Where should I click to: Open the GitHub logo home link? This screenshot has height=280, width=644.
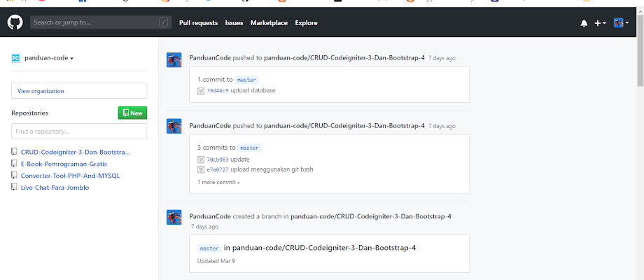[x=15, y=22]
